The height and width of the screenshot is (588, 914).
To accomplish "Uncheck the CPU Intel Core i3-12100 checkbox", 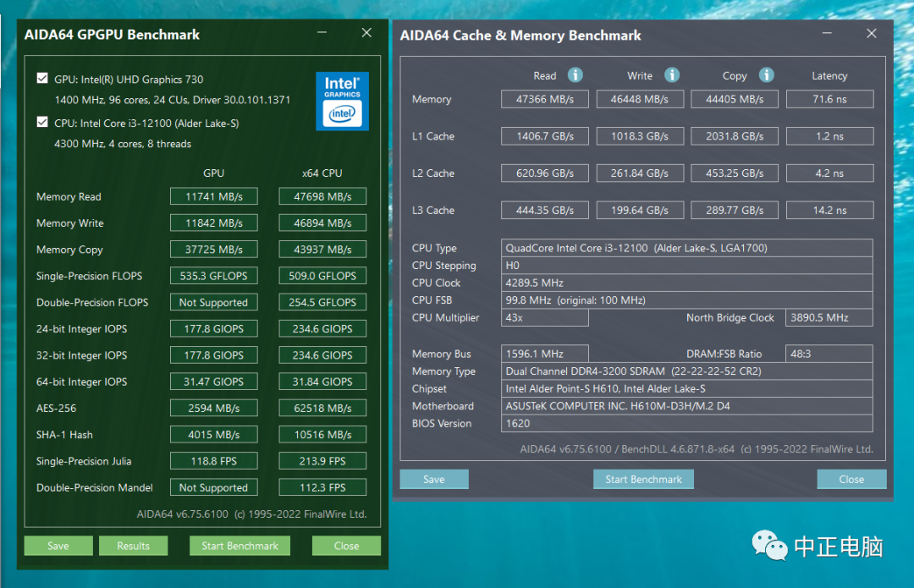I will (x=42, y=122).
